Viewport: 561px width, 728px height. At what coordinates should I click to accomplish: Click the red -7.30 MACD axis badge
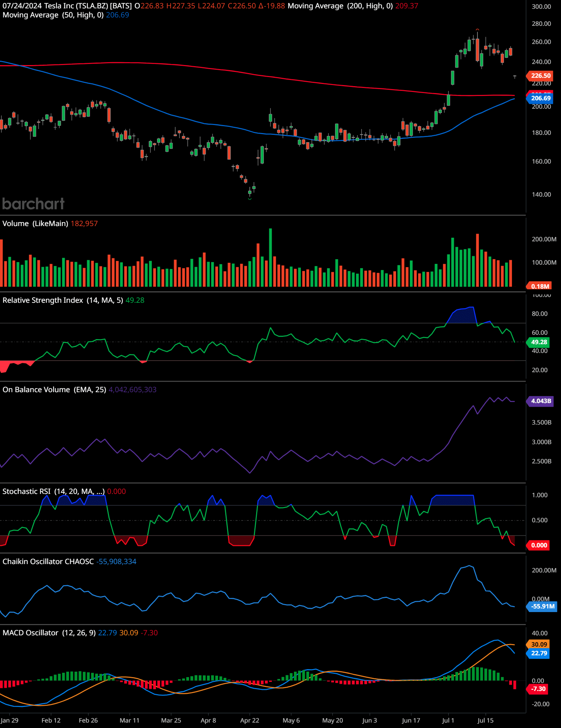pyautogui.click(x=538, y=689)
